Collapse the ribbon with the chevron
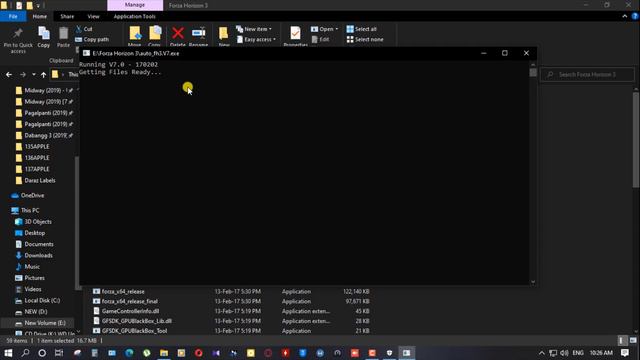This screenshot has height=360, width=640. click(624, 16)
